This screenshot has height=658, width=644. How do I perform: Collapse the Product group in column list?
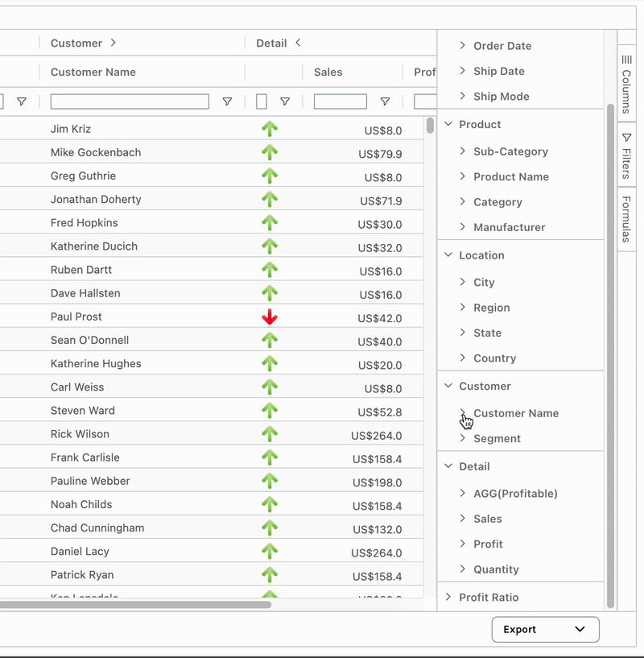click(x=449, y=124)
